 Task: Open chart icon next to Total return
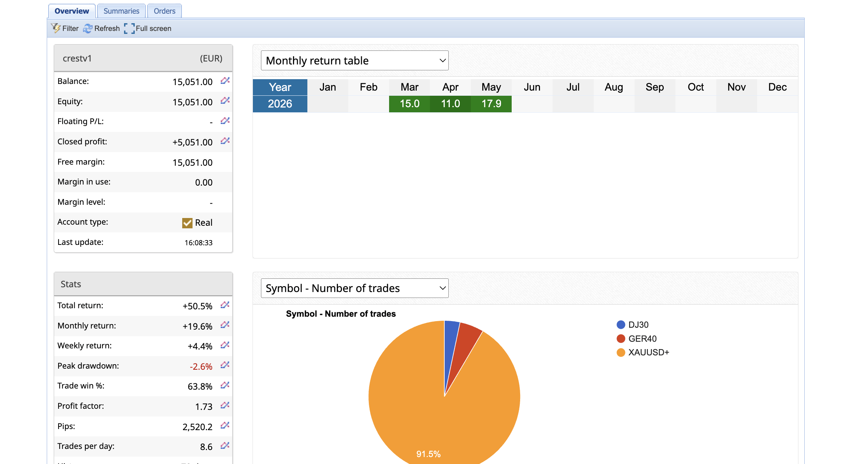225,305
